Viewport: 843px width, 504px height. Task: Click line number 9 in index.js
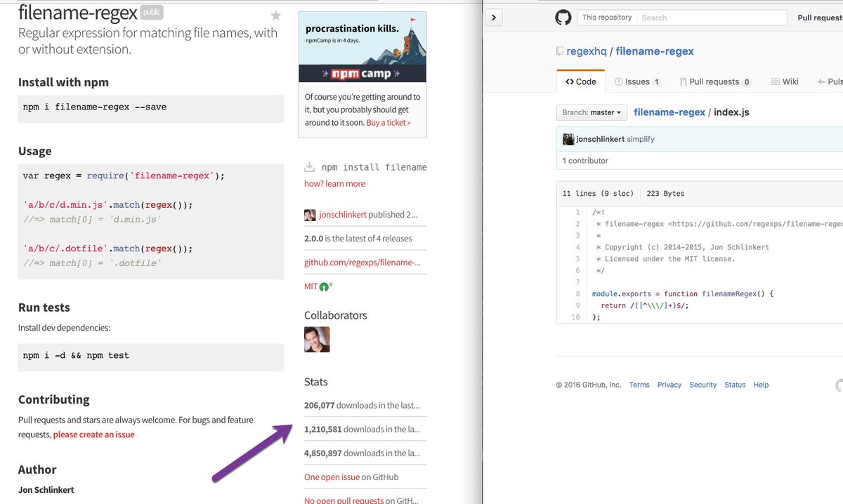[577, 305]
